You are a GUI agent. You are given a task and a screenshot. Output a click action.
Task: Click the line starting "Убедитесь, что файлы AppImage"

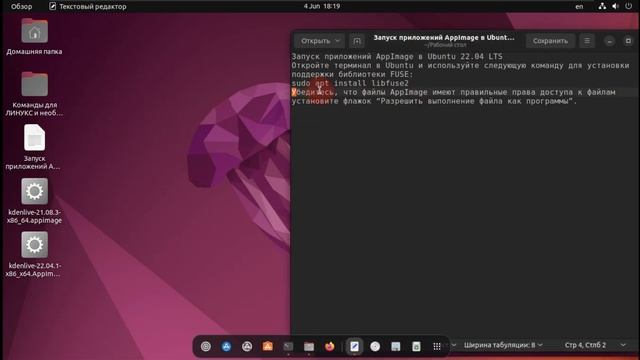point(453,92)
